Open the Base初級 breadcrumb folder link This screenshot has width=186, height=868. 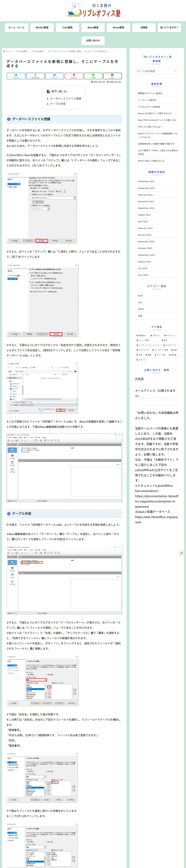[x=38, y=52]
